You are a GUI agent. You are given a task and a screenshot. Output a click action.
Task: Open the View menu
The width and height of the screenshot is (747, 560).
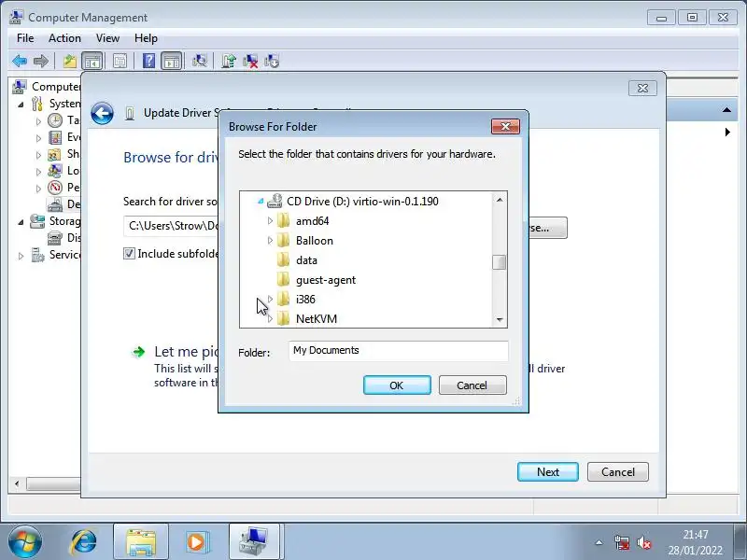107,38
